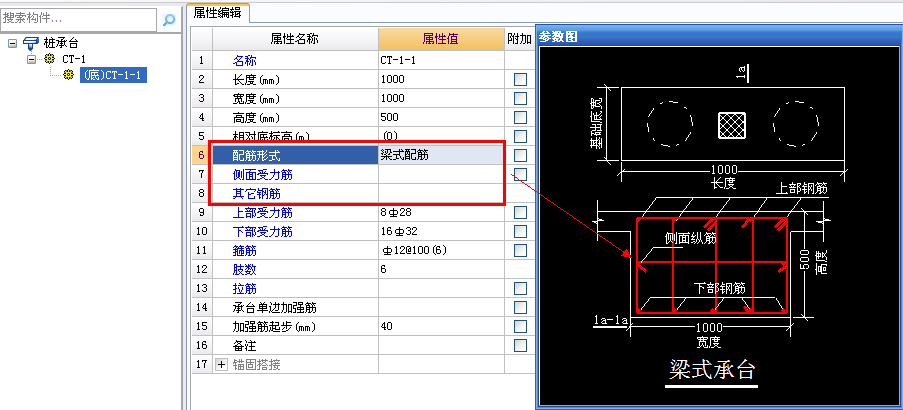Image resolution: width=903 pixels, height=410 pixels.
Task: Click the 属性名称 column header
Action: click(x=295, y=39)
